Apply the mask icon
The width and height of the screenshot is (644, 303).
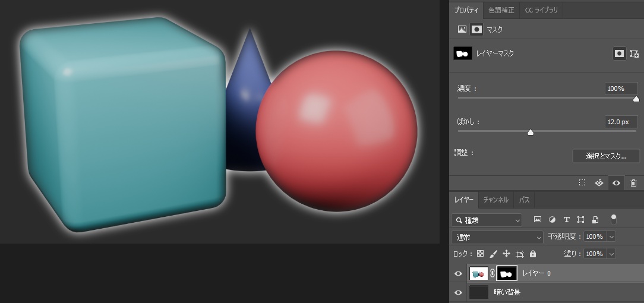(x=599, y=183)
